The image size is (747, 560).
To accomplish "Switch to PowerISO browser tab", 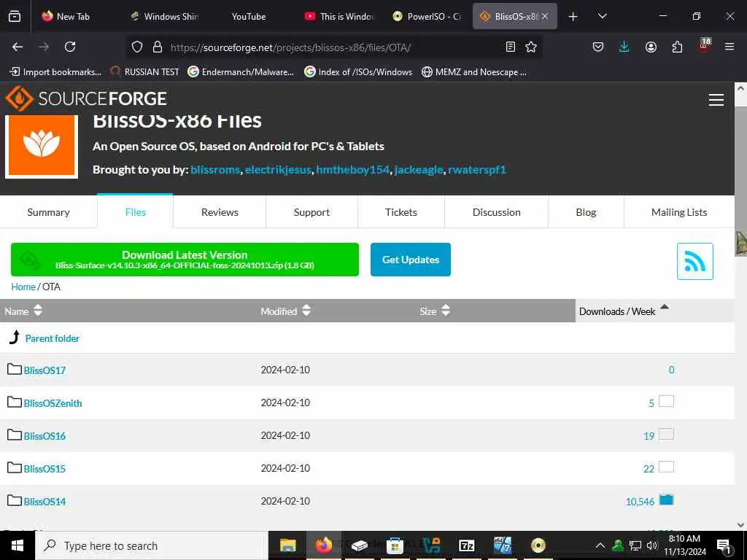I will point(427,16).
